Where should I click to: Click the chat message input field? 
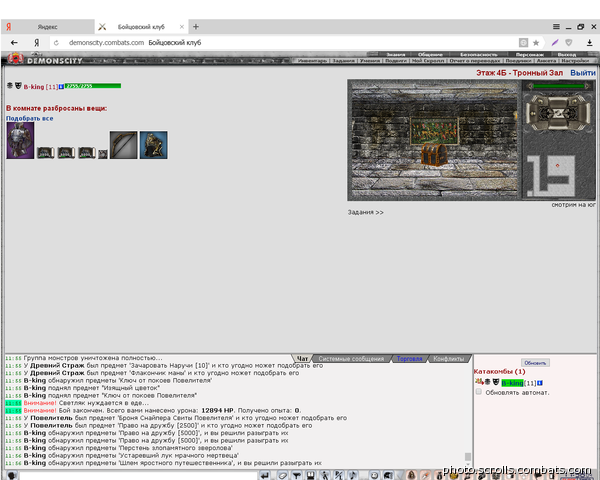click(x=139, y=476)
